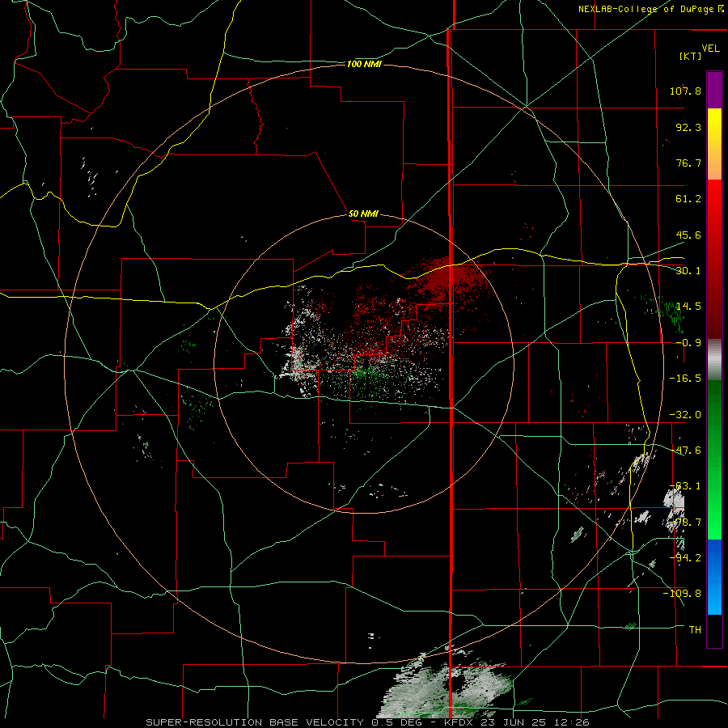The width and height of the screenshot is (728, 728).
Task: Click the black TH segment of color bar
Action: (714, 630)
